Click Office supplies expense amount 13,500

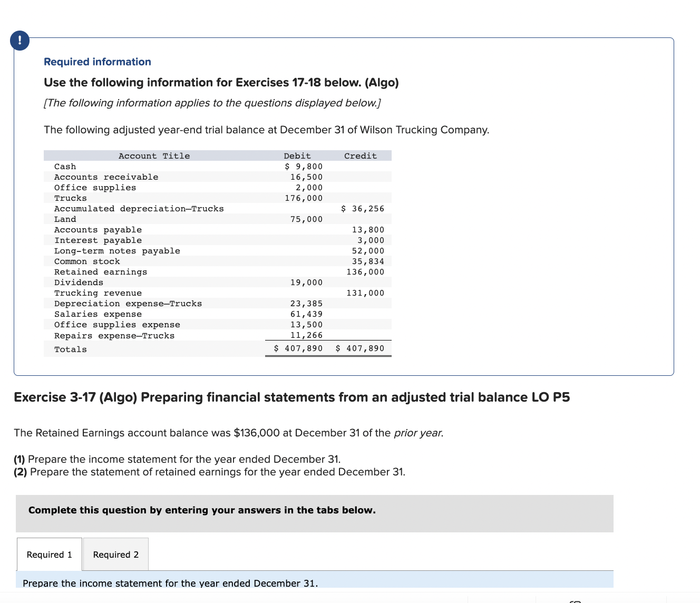[x=306, y=325]
